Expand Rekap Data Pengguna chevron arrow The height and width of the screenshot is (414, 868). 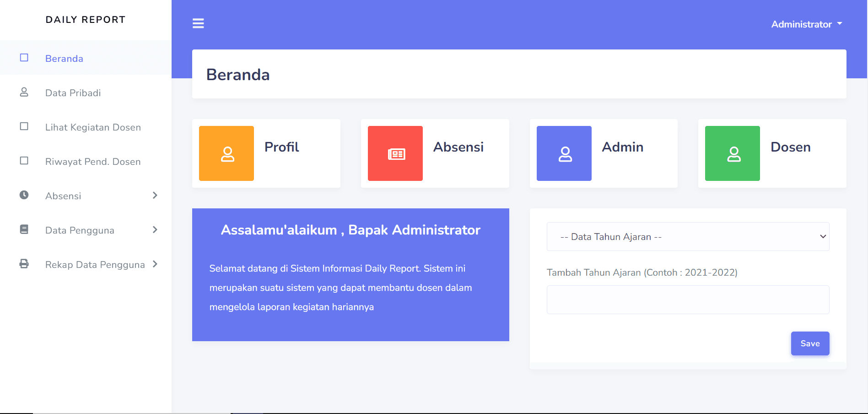155,264
